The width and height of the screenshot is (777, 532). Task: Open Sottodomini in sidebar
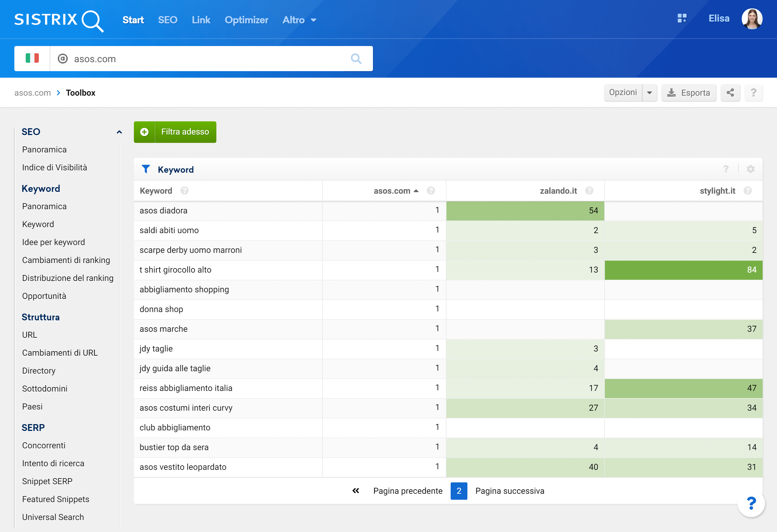point(45,389)
